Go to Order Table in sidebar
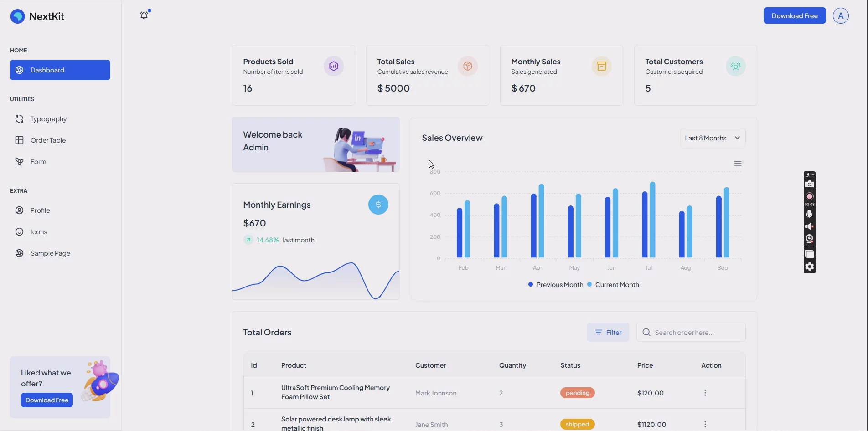The height and width of the screenshot is (431, 868). click(48, 140)
